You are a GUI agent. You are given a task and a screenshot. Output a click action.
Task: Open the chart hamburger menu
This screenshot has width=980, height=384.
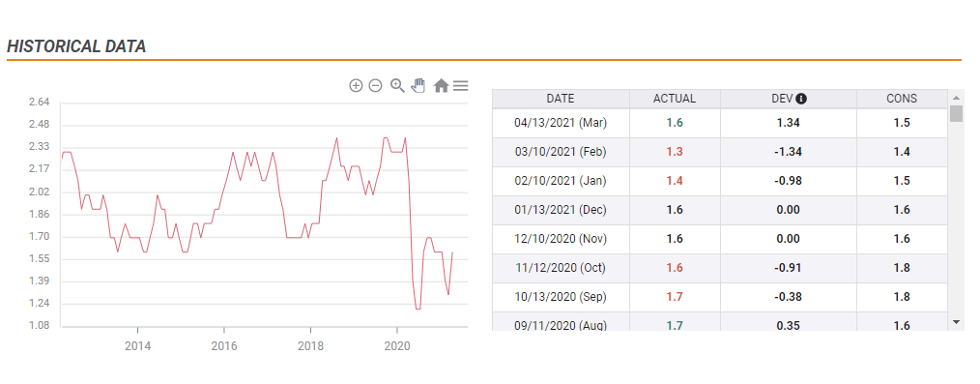point(461,86)
